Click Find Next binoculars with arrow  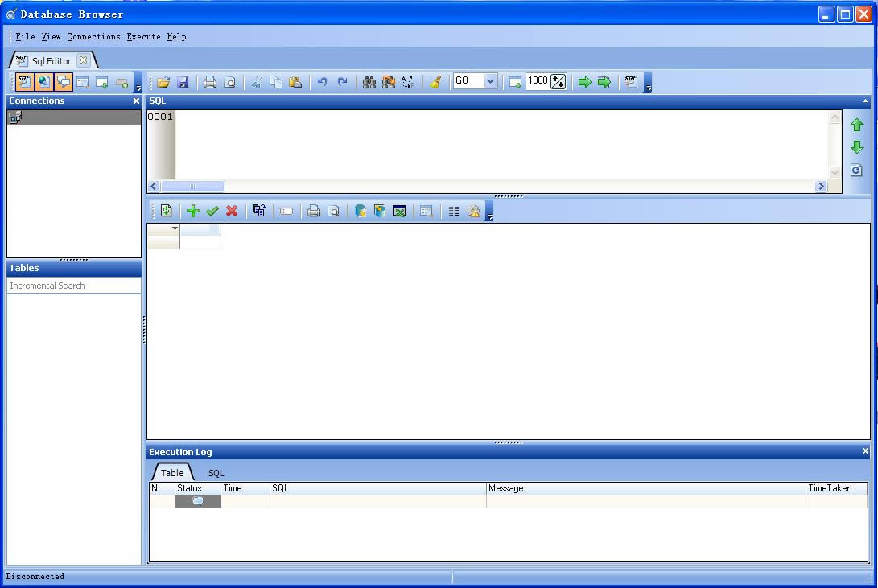coord(389,82)
